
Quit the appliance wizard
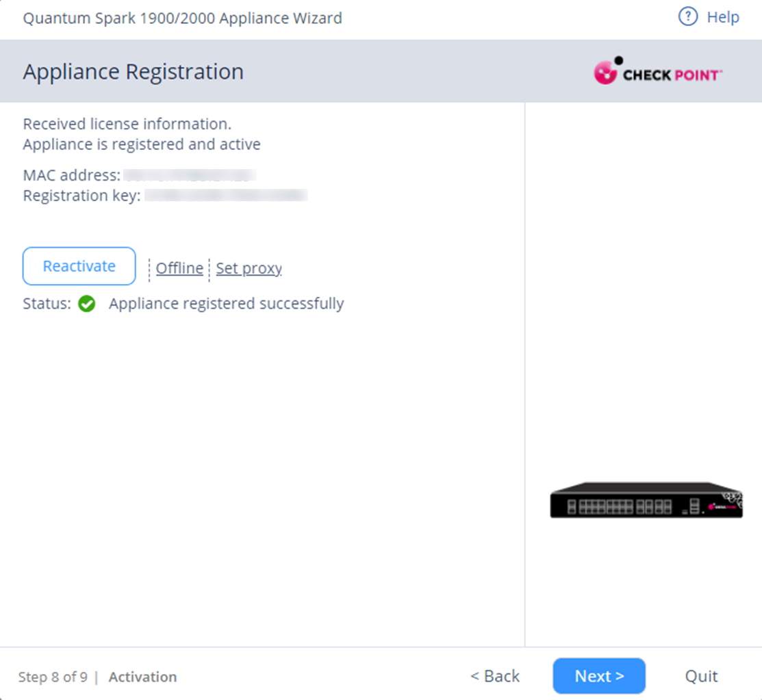pyautogui.click(x=701, y=676)
